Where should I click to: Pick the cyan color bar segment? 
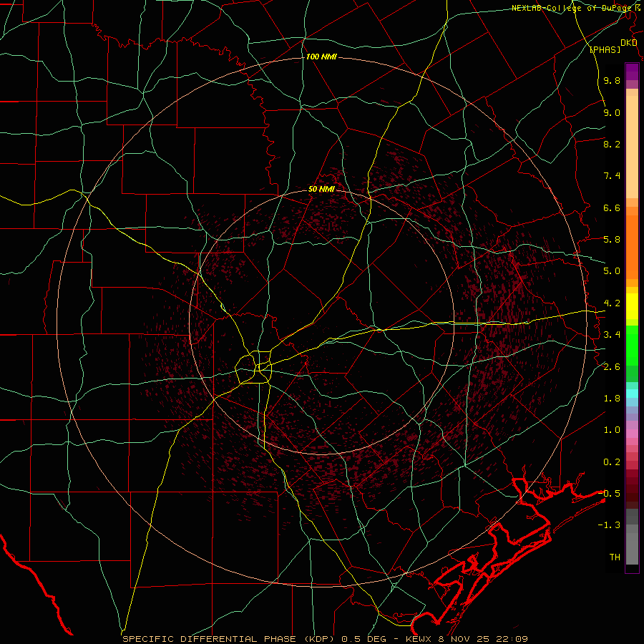coord(632,394)
